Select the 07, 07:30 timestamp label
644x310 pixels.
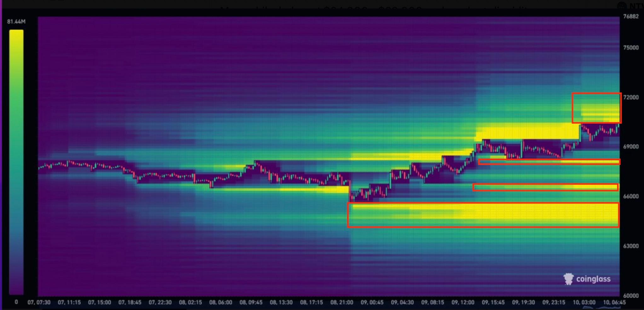[x=38, y=302]
